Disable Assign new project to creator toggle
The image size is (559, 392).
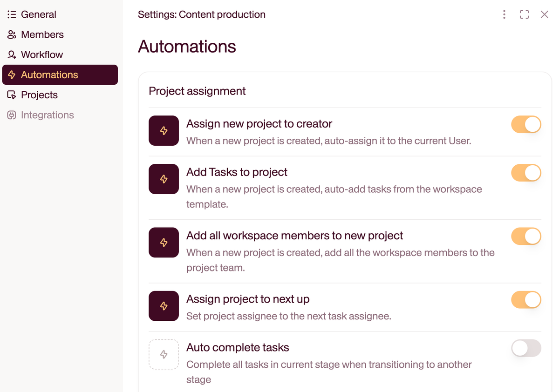pos(526,125)
